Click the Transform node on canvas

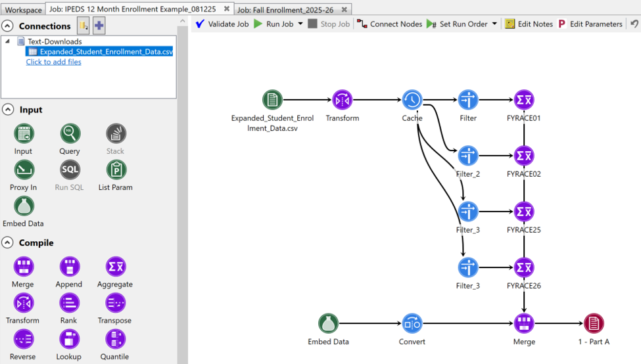[x=342, y=100]
